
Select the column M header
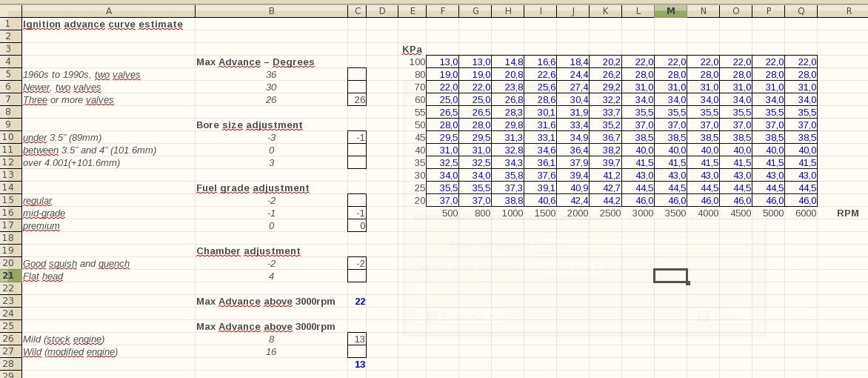[x=671, y=10]
